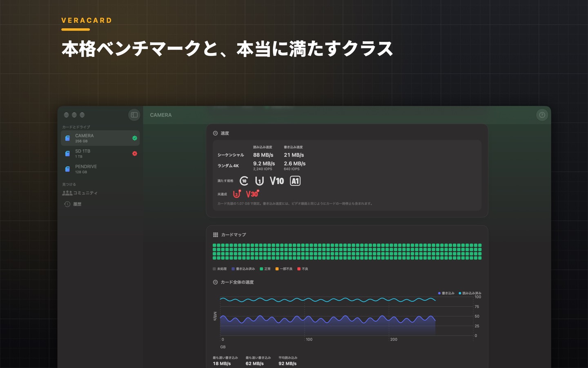Toggle the sidebar with the panel button

pos(134,115)
